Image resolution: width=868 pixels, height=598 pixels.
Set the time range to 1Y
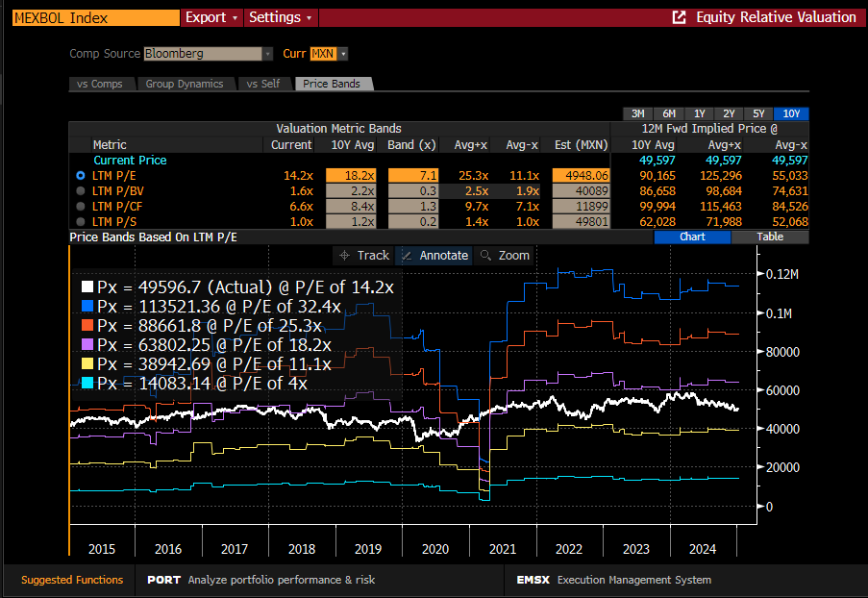(x=699, y=113)
